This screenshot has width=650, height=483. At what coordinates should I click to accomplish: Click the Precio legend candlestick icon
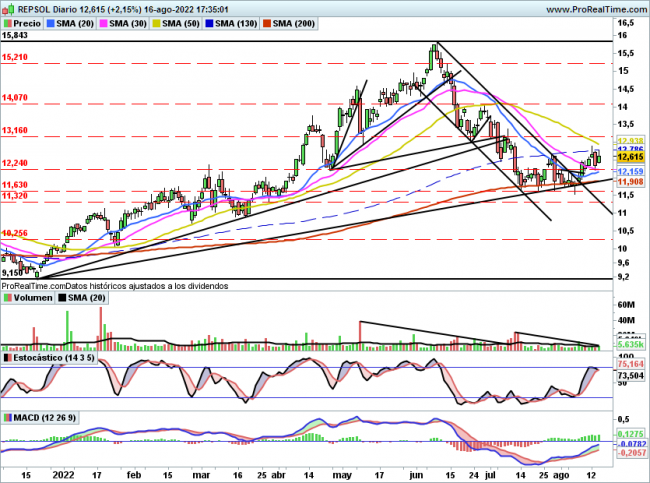click(x=7, y=21)
